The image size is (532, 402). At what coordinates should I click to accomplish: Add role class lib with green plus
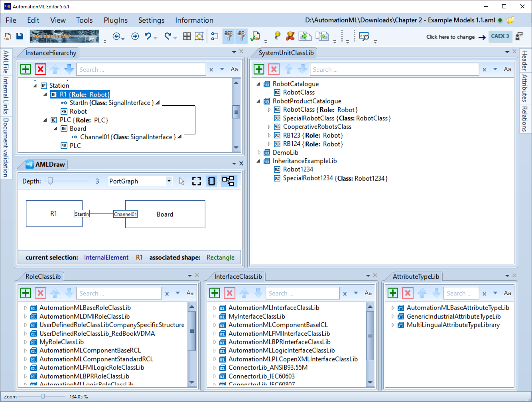click(x=26, y=293)
